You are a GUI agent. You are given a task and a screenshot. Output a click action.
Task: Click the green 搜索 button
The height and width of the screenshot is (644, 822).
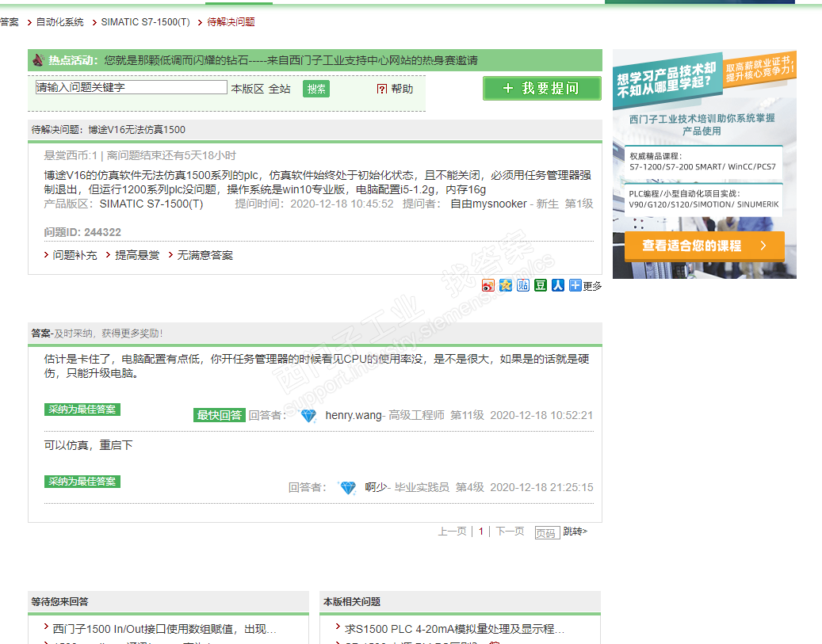tap(316, 89)
